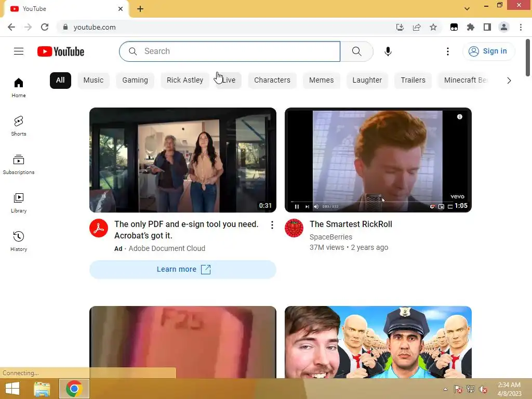
Task: Open The Smartest RickRoll title link
Action: tap(351, 224)
